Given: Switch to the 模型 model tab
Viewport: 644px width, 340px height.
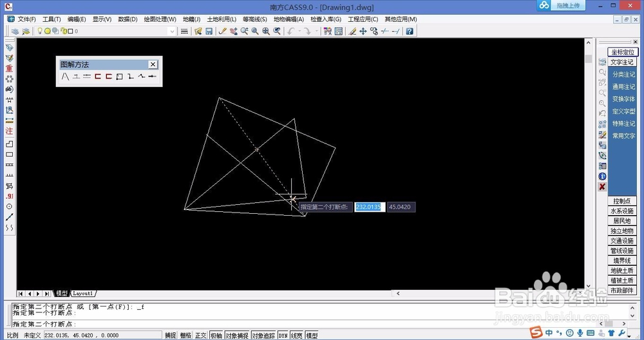Looking at the screenshot, I should click(61, 294).
